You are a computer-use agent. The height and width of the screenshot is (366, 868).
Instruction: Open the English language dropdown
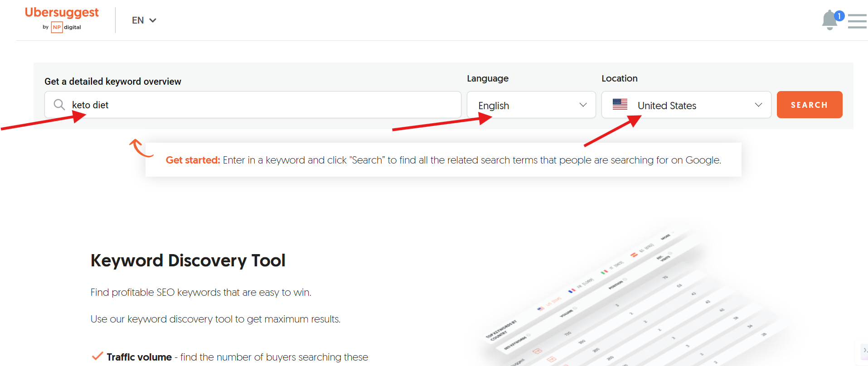click(x=531, y=105)
